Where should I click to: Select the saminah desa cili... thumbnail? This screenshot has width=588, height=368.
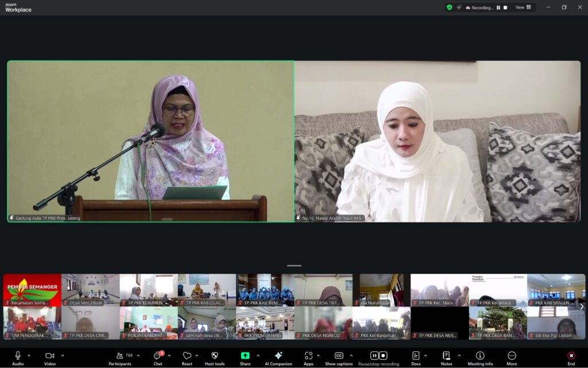point(207,323)
